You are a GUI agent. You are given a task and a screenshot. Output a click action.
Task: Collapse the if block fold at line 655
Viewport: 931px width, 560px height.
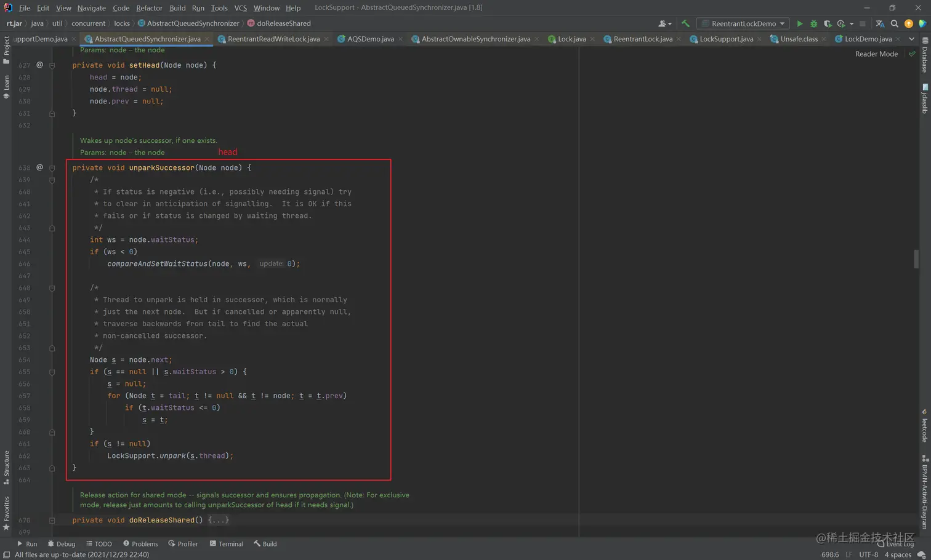[x=52, y=372]
